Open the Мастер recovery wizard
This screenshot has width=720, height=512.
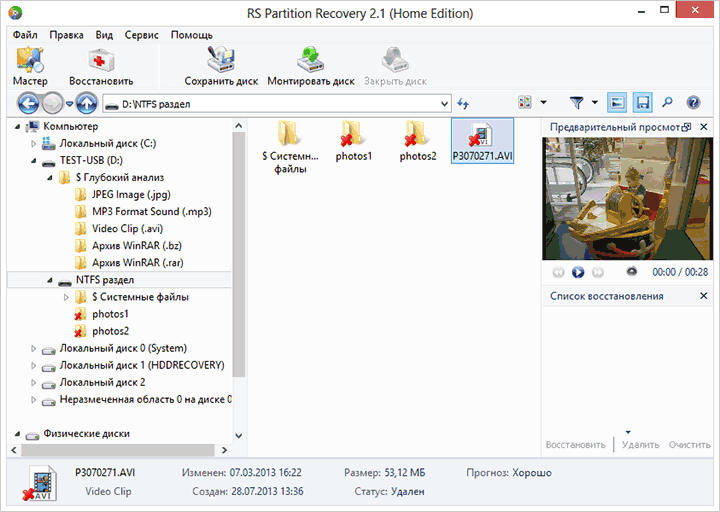point(30,66)
